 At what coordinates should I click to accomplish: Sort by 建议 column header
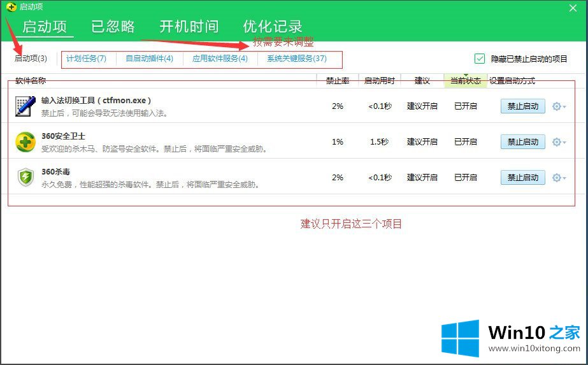click(x=422, y=81)
